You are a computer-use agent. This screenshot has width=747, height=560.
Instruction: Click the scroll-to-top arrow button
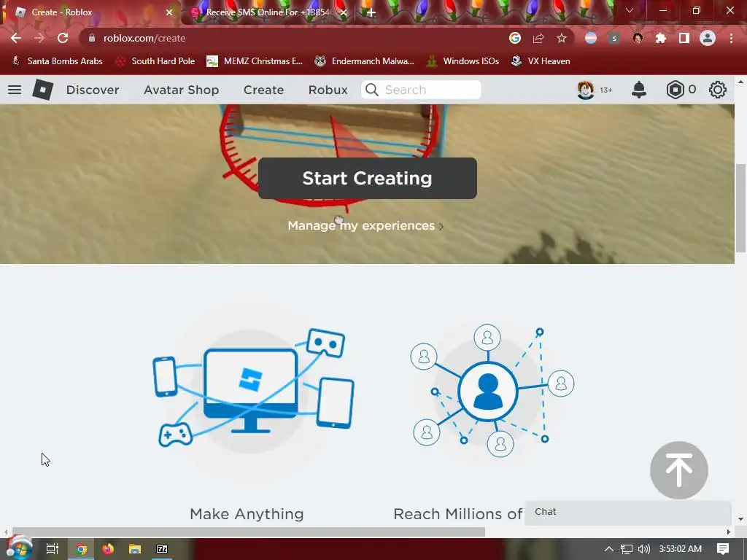click(x=679, y=470)
